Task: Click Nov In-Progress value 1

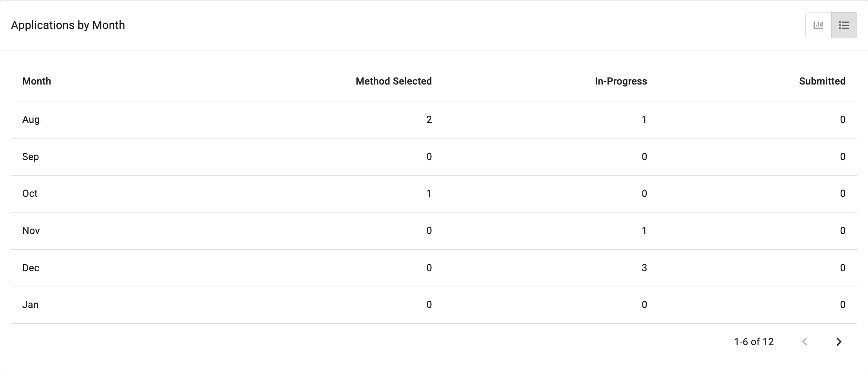Action: point(644,231)
